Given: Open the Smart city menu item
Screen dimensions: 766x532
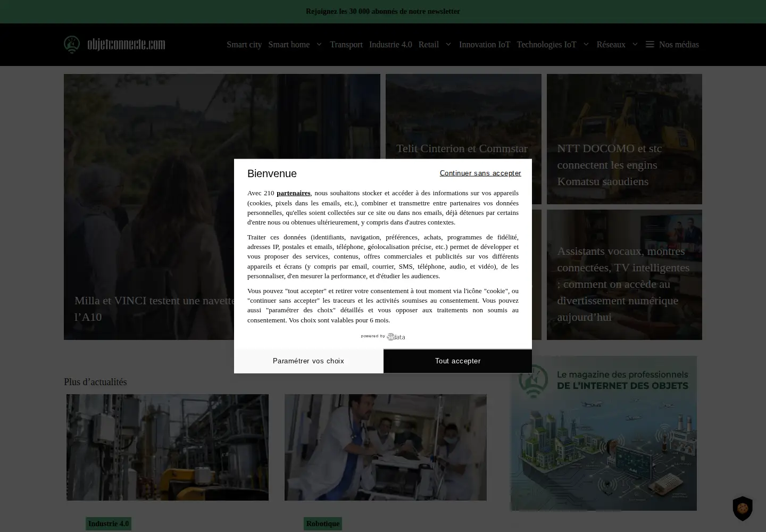Looking at the screenshot, I should 244,45.
